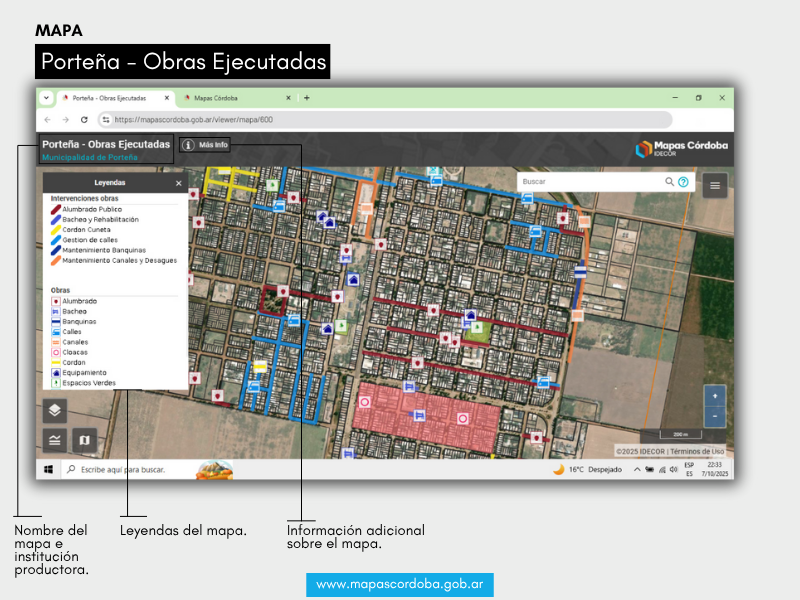This screenshot has height=600, width=800.
Task: Open the Windows Start menu
Action: (47, 469)
